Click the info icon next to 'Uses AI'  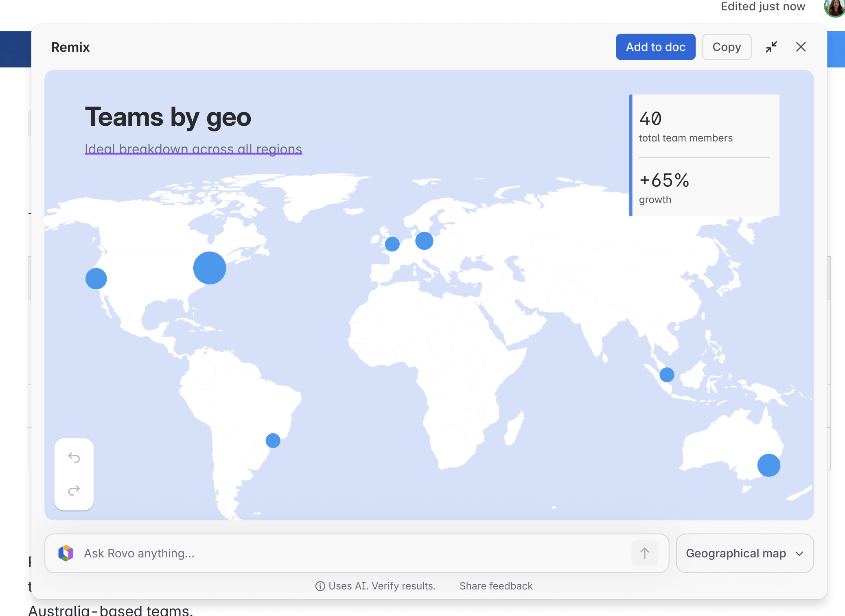coord(320,586)
